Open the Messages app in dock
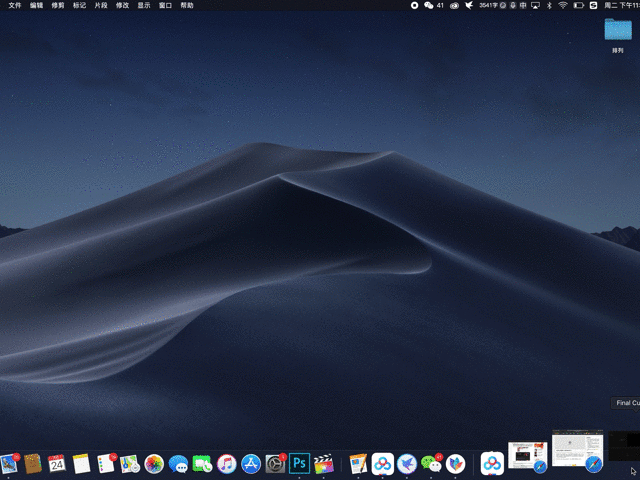Screen dimensions: 640x480 179,464
